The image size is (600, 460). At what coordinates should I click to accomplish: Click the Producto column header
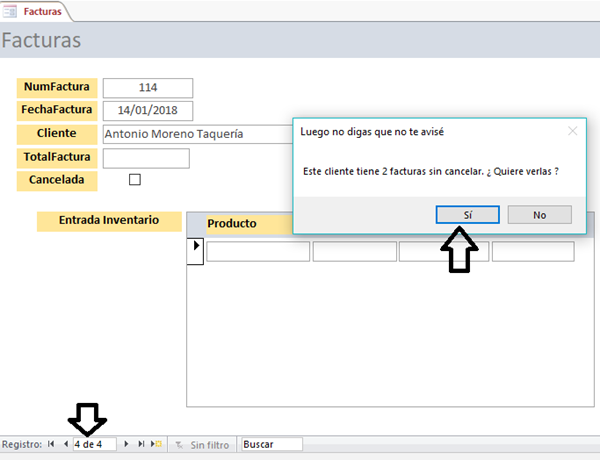[x=249, y=224]
